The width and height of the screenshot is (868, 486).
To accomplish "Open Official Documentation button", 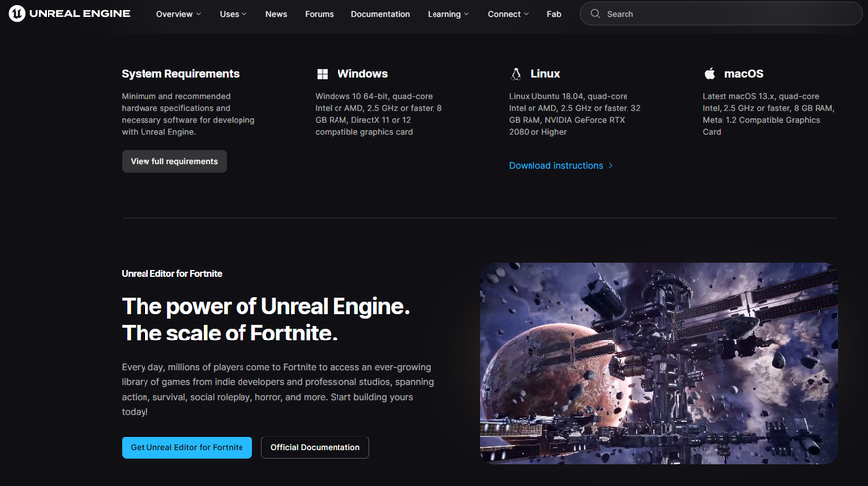I will click(315, 447).
